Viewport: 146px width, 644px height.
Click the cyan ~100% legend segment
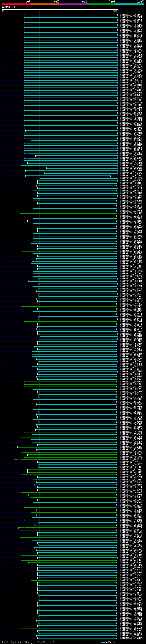(129, 4)
